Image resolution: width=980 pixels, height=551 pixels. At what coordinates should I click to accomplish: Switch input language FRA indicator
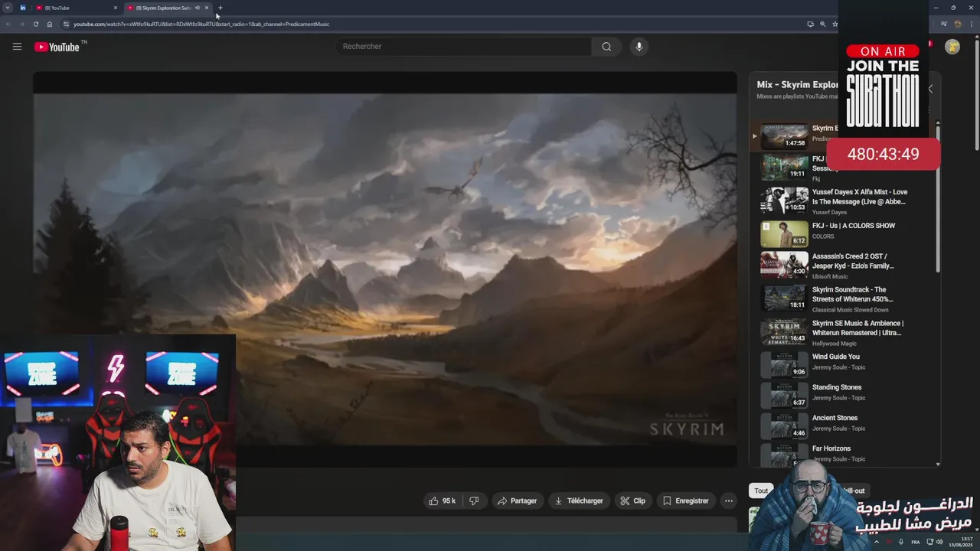pos(916,542)
